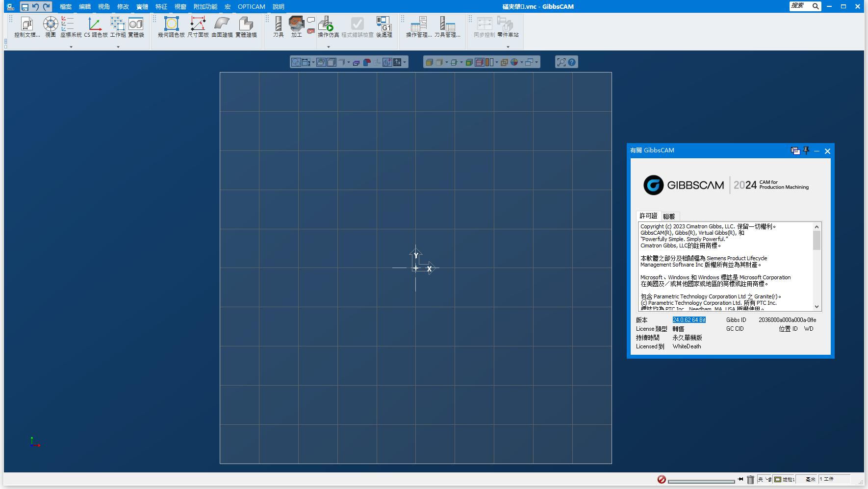Screen dimensions: 868x489
Task: Open dropdown beside yellow wireframe cube
Action: [447, 62]
